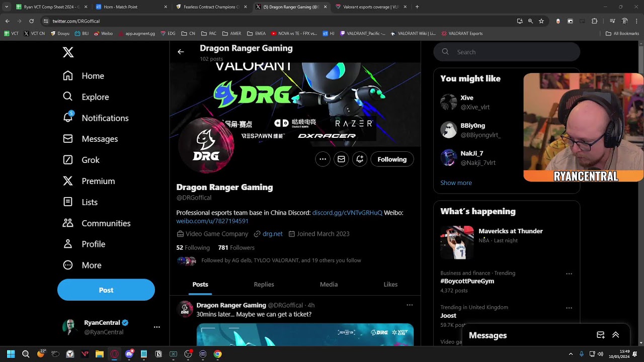The height and width of the screenshot is (362, 644).
Task: Bookmark this page with star icon
Action: [541, 21]
